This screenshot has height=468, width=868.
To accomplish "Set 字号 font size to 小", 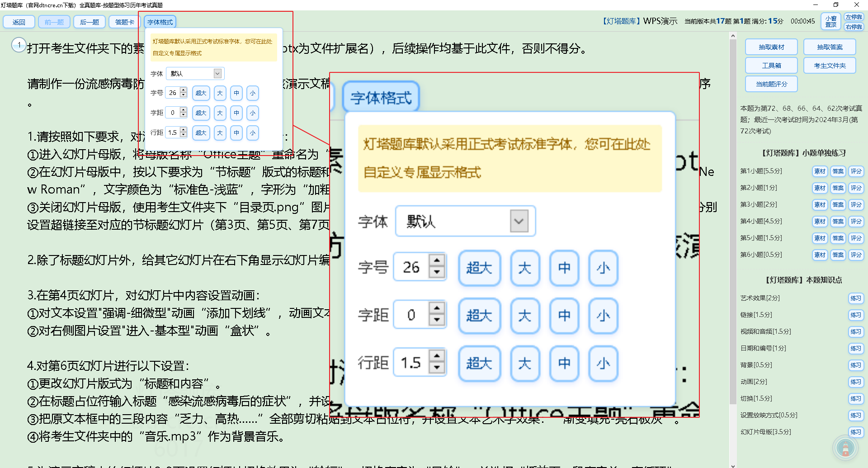I will [253, 93].
